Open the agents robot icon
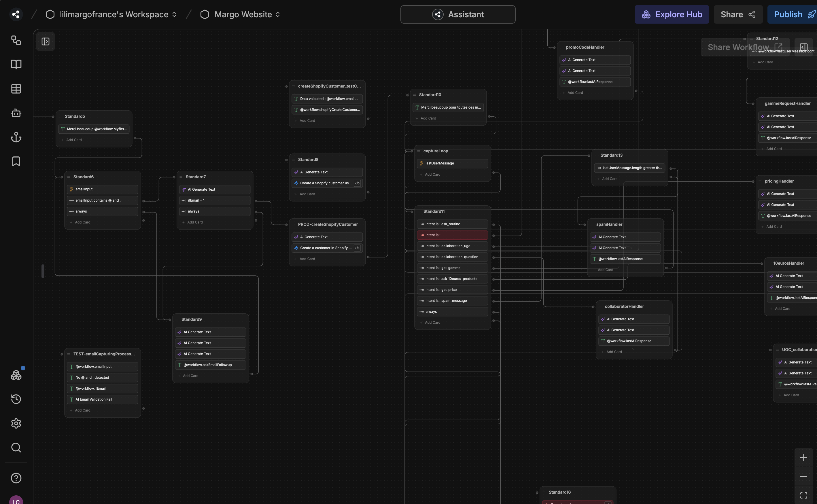The height and width of the screenshot is (504, 817). pyautogui.click(x=16, y=113)
